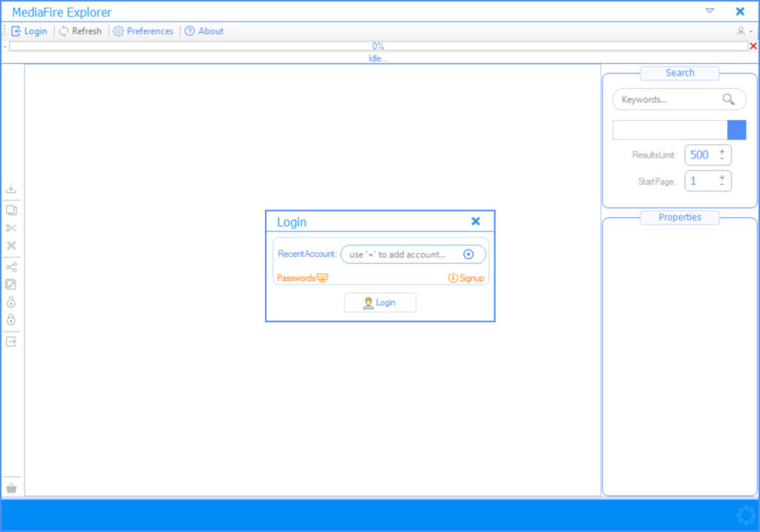The width and height of the screenshot is (760, 532).
Task: Click the Delete X icon in sidebar
Action: (11, 246)
